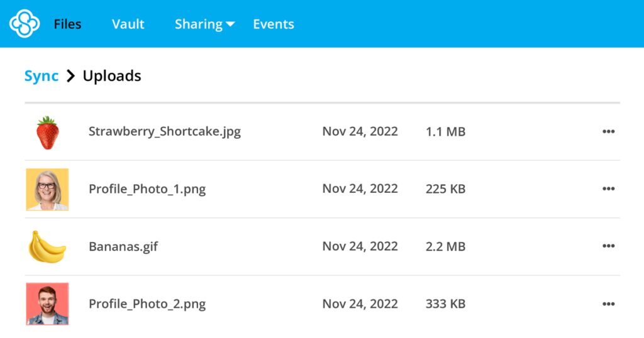Click the breadcrumb chevron separator
644x338 pixels.
[x=70, y=76]
